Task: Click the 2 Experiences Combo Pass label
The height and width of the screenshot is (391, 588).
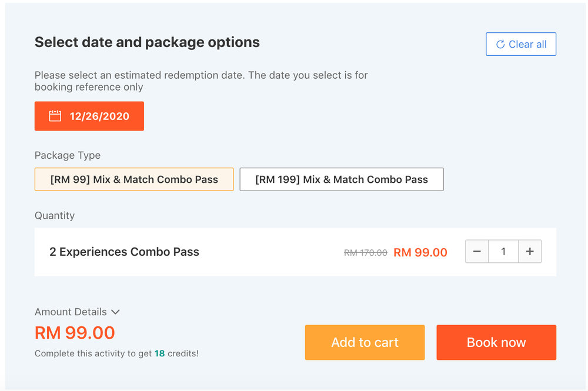Action: [124, 252]
